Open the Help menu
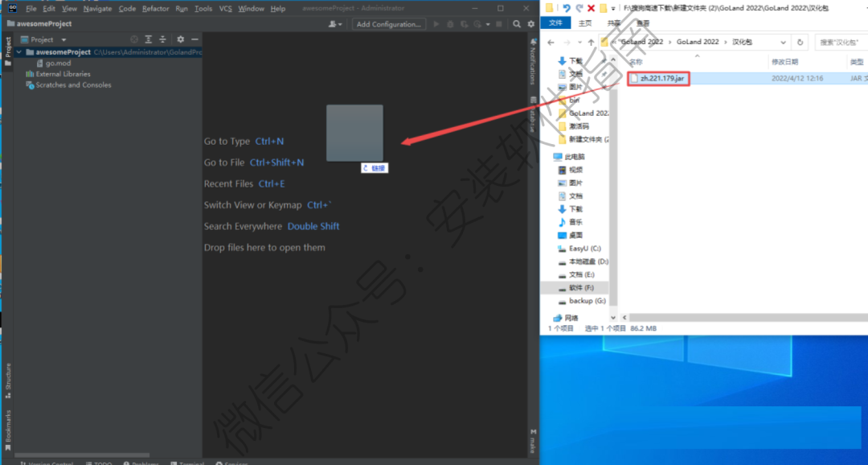Screen dimensions: 868x465 pyautogui.click(x=278, y=8)
